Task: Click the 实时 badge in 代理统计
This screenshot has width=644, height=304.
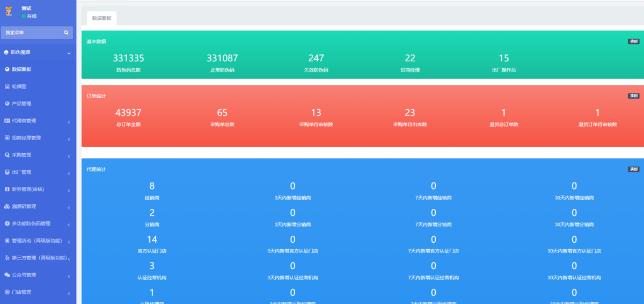Action: 634,169
